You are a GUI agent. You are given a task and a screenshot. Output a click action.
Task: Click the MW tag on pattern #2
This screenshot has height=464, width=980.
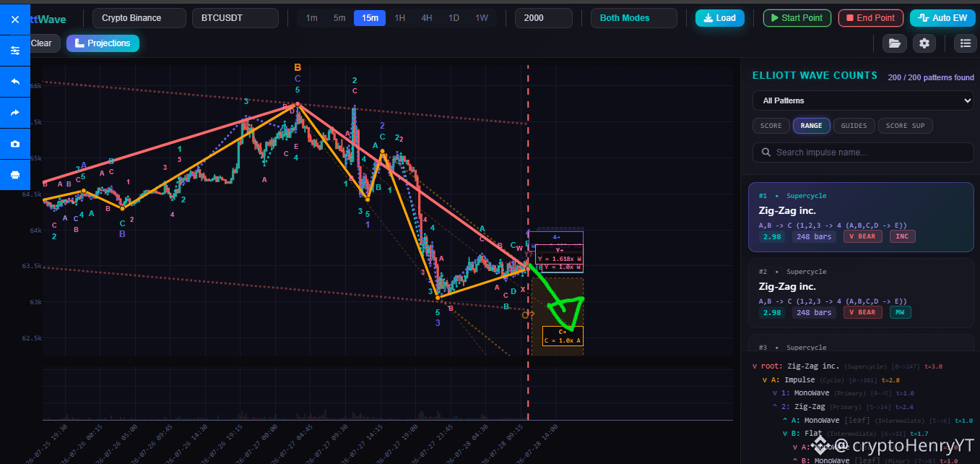coord(901,312)
